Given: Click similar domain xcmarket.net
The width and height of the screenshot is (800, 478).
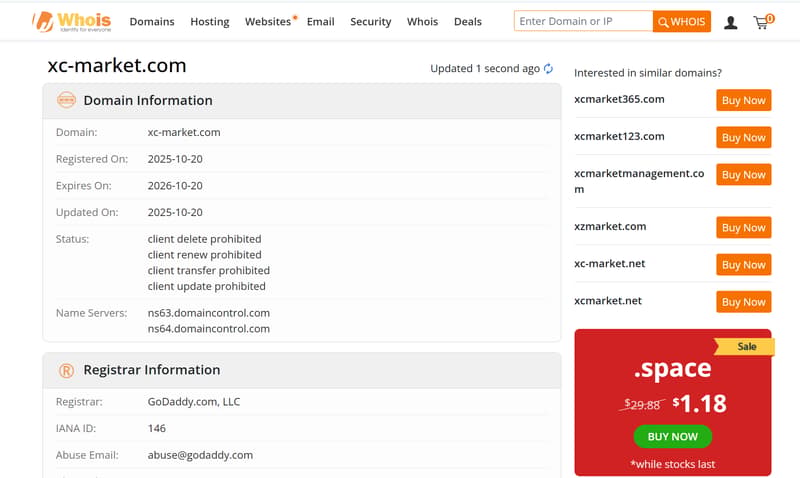Looking at the screenshot, I should pos(608,300).
